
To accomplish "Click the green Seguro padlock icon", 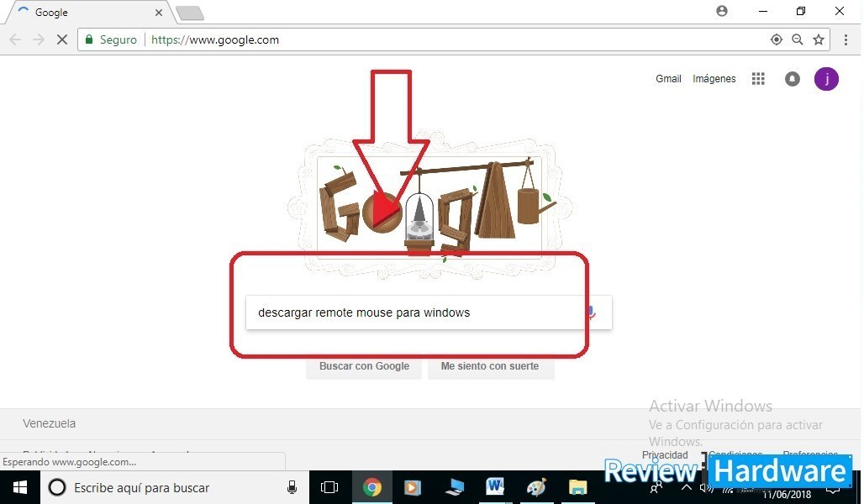I will pyautogui.click(x=89, y=39).
